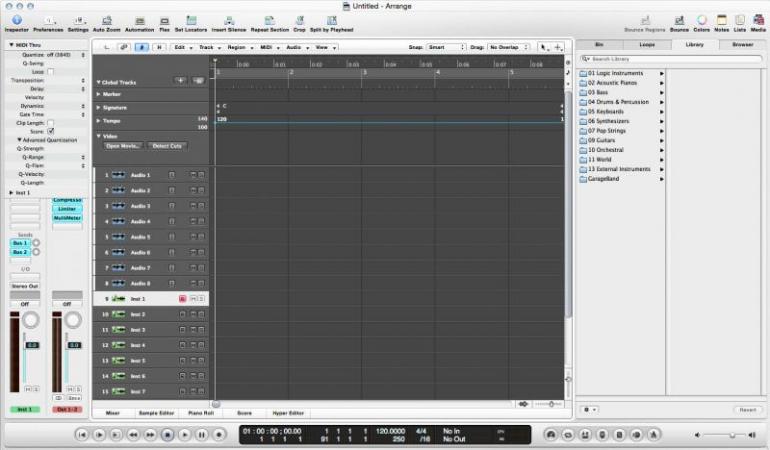Click the Rewind transport button
Image resolution: width=770 pixels, height=450 pixels.
point(133,435)
